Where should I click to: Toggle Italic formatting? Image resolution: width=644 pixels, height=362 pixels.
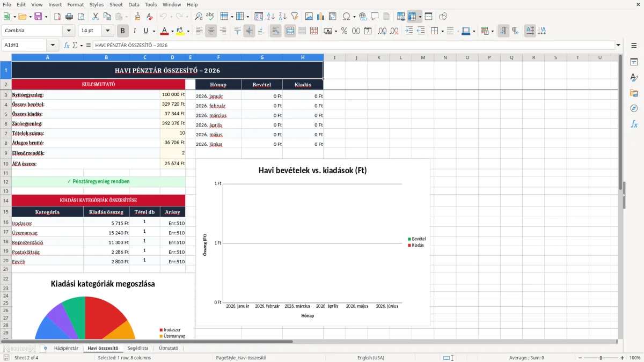135,31
